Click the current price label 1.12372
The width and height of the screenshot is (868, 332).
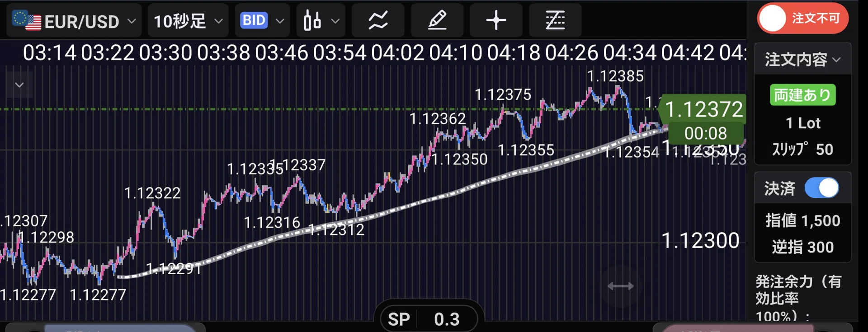(703, 109)
